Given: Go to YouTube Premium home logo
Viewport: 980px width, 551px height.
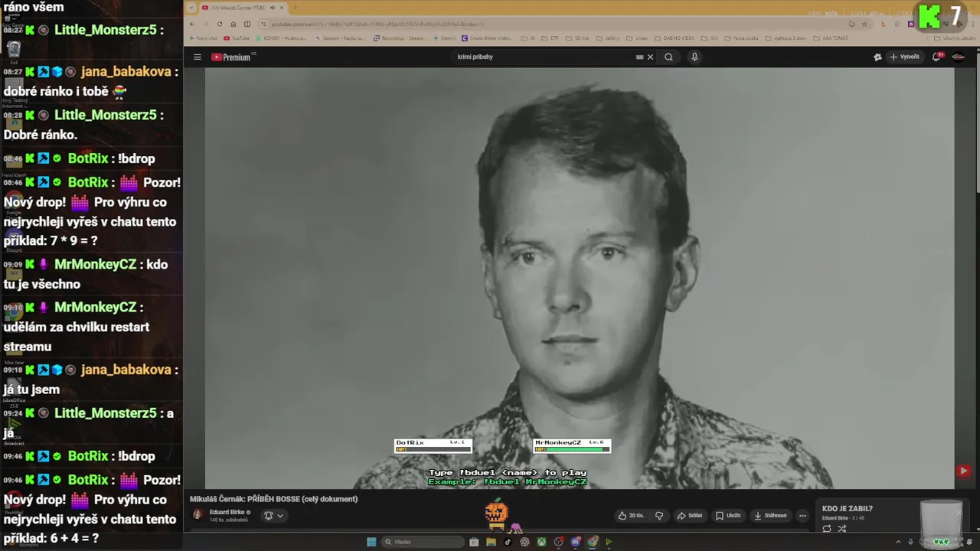Looking at the screenshot, I should (x=233, y=57).
